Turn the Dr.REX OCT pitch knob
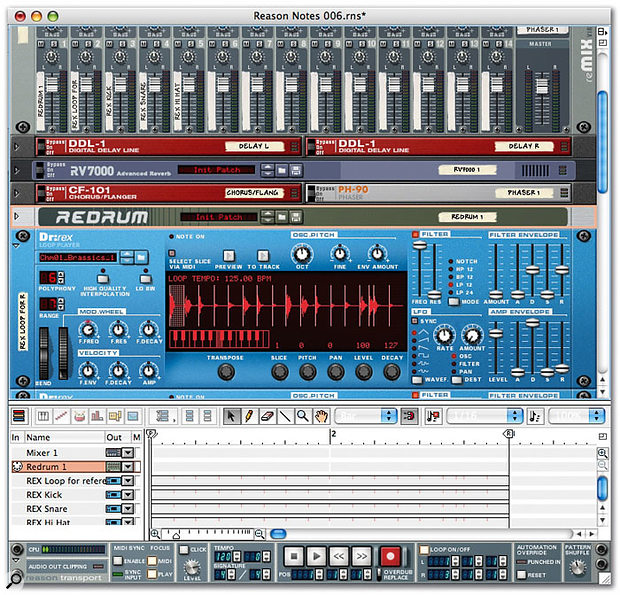This screenshot has height=595, width=620. [x=302, y=254]
